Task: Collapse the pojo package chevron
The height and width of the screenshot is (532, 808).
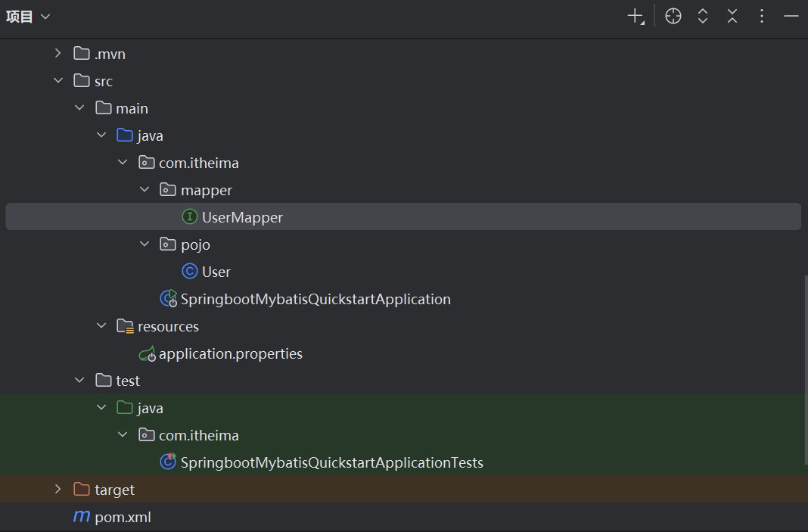Action: [145, 244]
